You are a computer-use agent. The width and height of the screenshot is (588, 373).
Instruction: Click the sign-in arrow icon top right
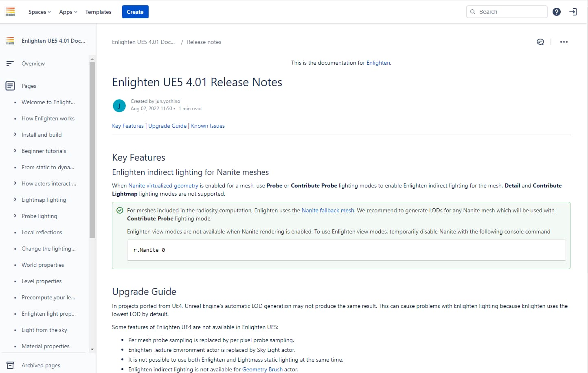pos(573,12)
